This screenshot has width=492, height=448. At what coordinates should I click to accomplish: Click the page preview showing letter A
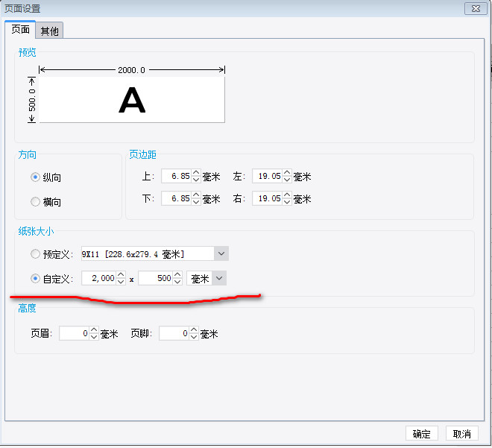click(x=132, y=100)
